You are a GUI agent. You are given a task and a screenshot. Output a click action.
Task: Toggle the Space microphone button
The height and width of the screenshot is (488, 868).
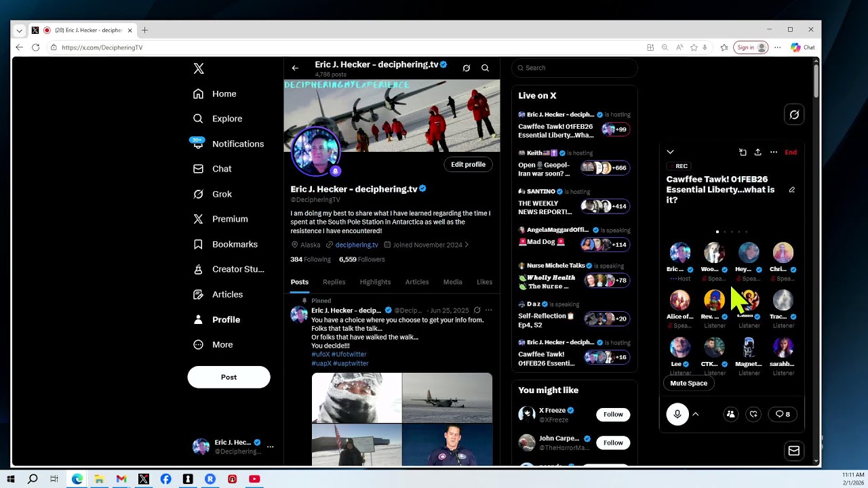click(677, 414)
